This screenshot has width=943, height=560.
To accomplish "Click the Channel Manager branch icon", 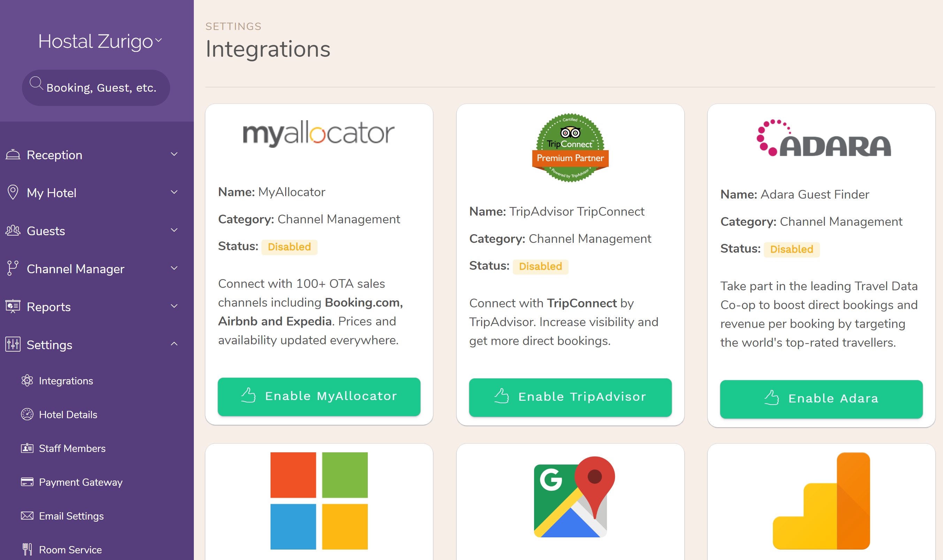I will 13,268.
